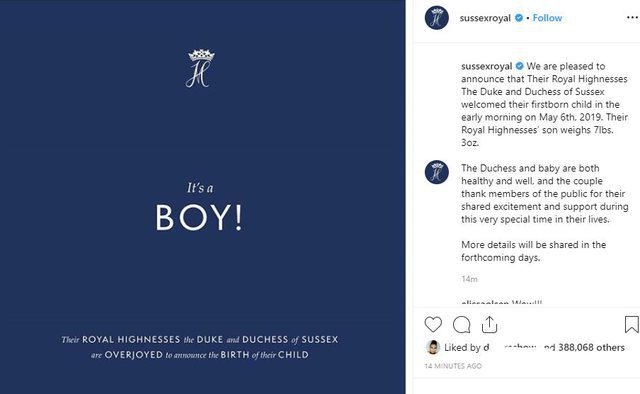
Task: Open sussexroyal profile from header username
Action: point(485,18)
